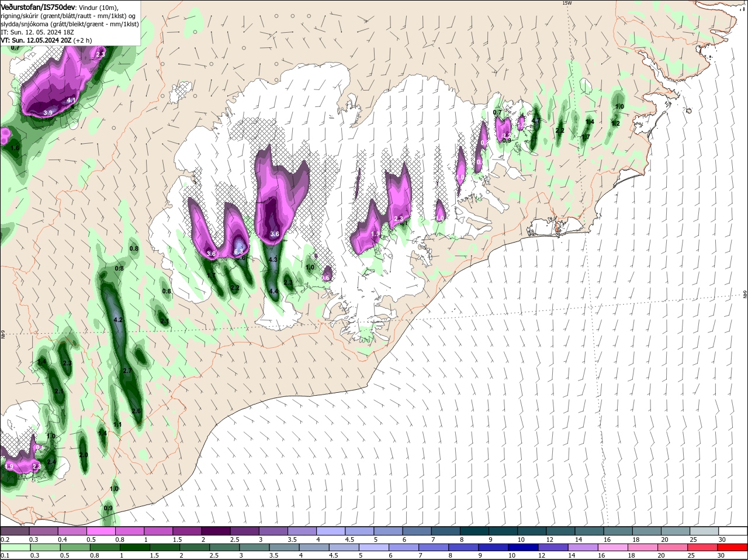Click the darkest purple snow swatch between 2 and 2.5
748x560 pixels.
tap(216, 531)
